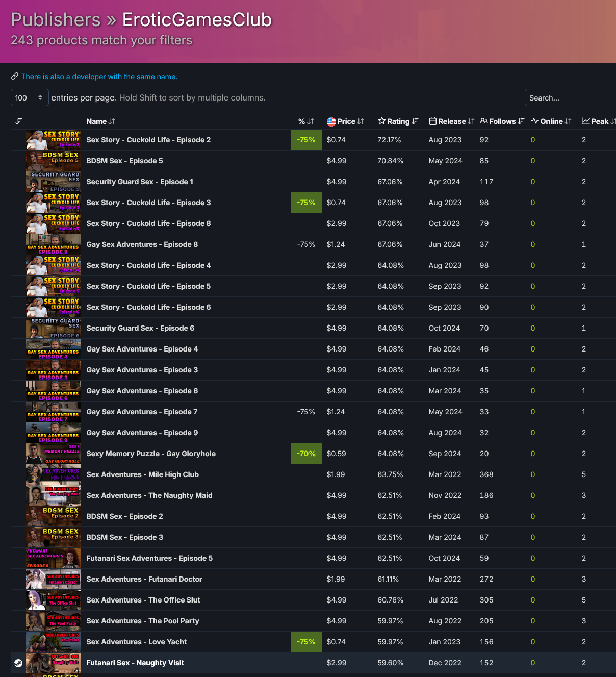Open Gay Sex Adventures - Episode 8 link

(x=142, y=244)
